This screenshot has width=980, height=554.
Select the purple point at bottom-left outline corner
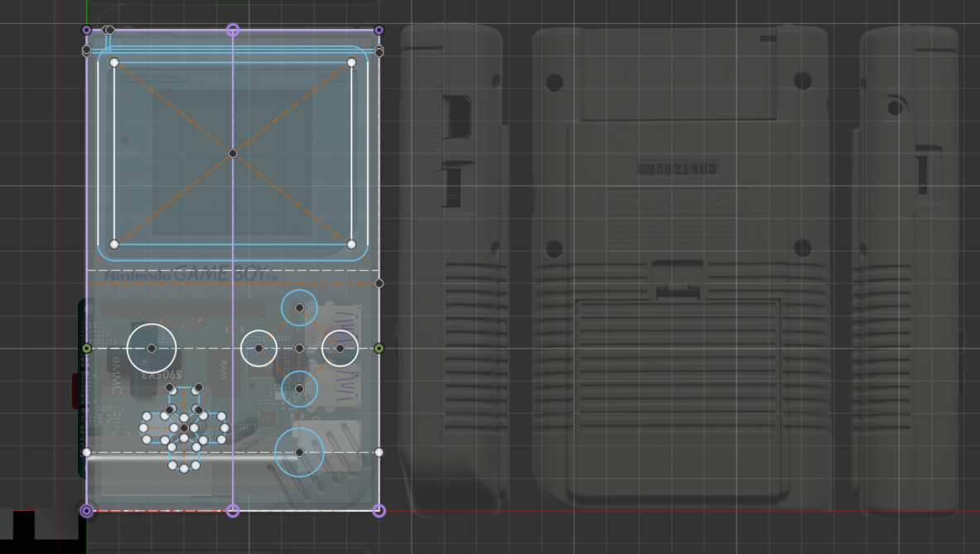[87, 511]
